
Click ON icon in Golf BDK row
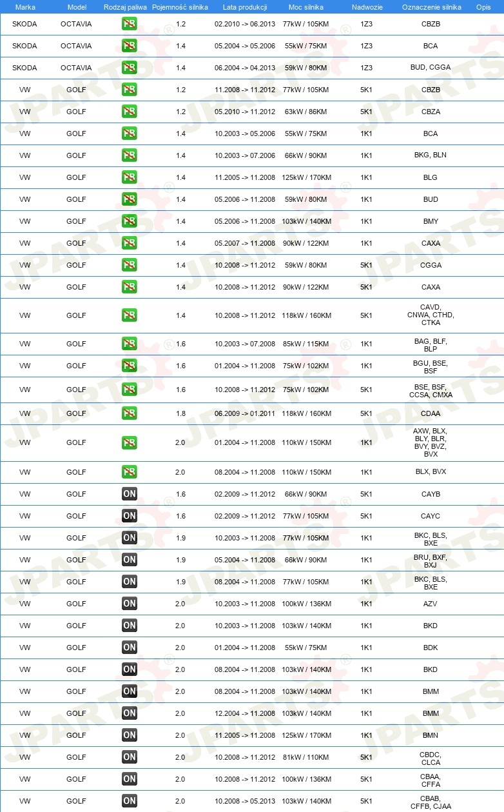pos(130,648)
